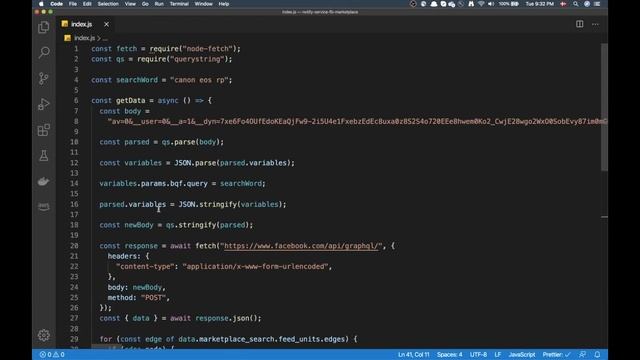The height and width of the screenshot is (360, 640).
Task: Click the editor vertical scrollbar thumb
Action: (604, 107)
